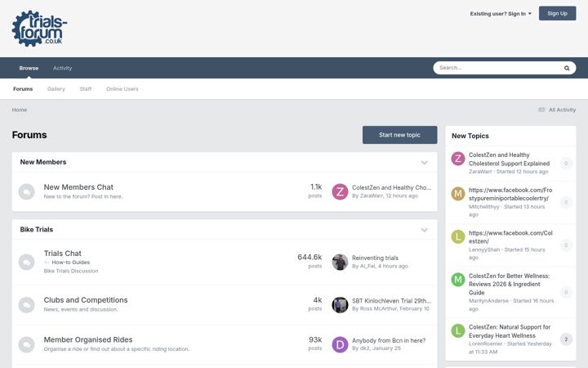Image resolution: width=588 pixels, height=368 pixels.
Task: Click the LorenRoemer author name
Action: point(485,344)
